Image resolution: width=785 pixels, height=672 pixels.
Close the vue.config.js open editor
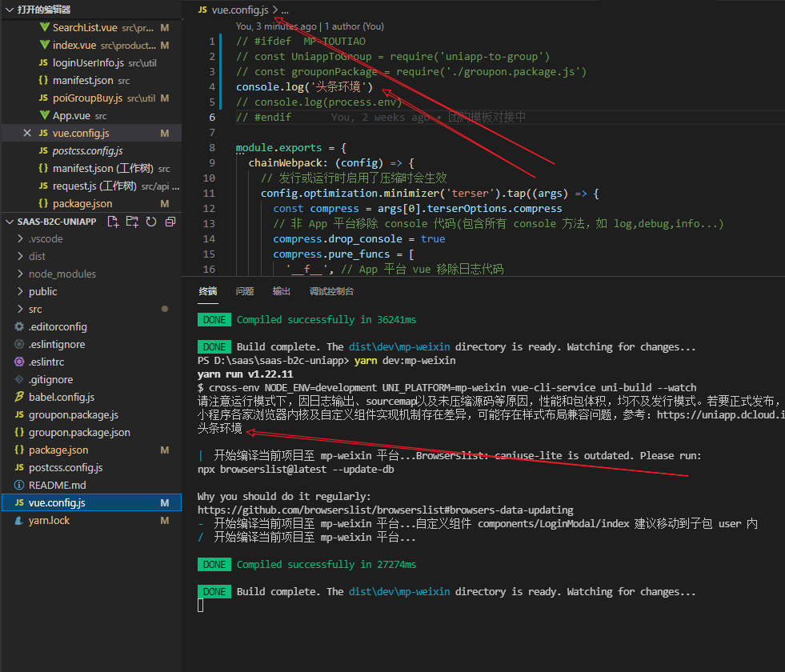[x=27, y=133]
